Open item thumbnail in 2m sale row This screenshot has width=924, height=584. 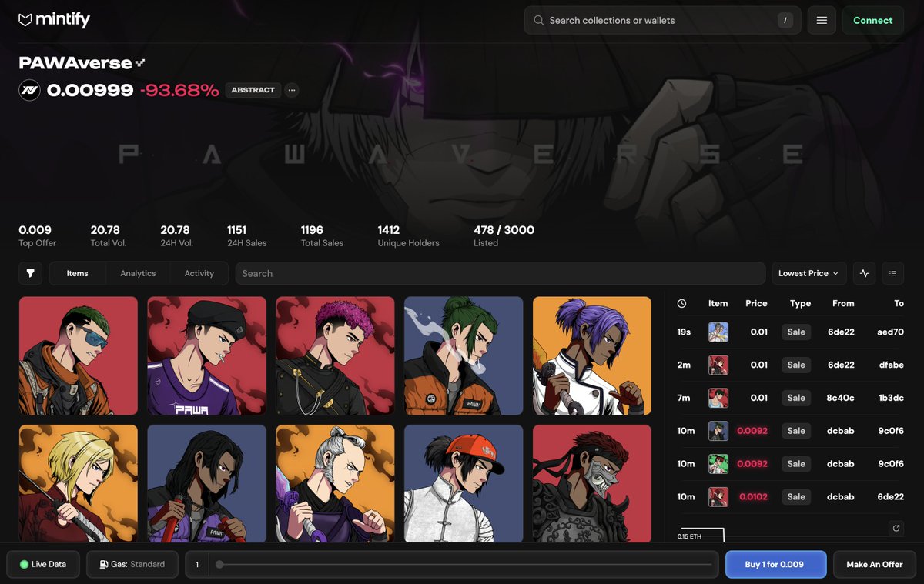[x=718, y=365]
